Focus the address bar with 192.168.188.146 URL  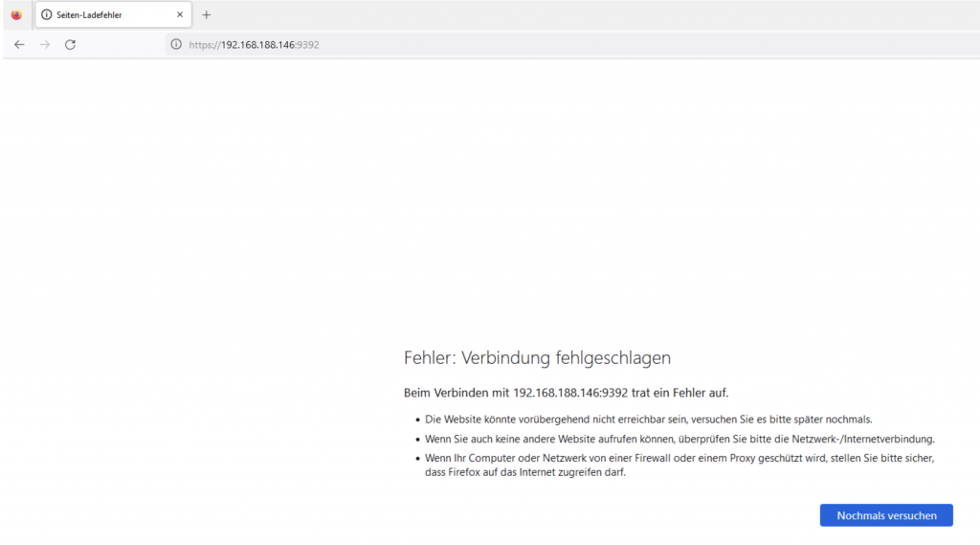(x=574, y=45)
